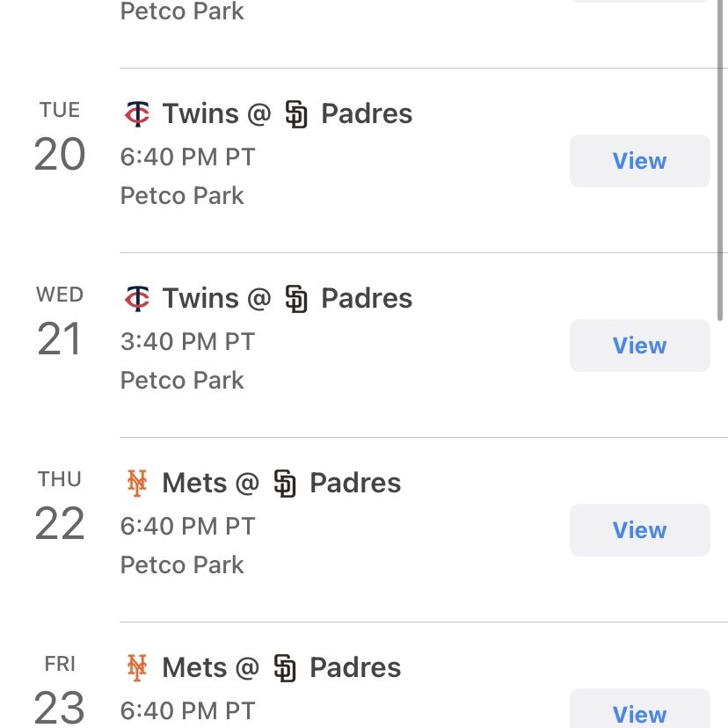Click the vertical scrollbar thumb
The width and height of the screenshot is (728, 728).
[x=720, y=160]
